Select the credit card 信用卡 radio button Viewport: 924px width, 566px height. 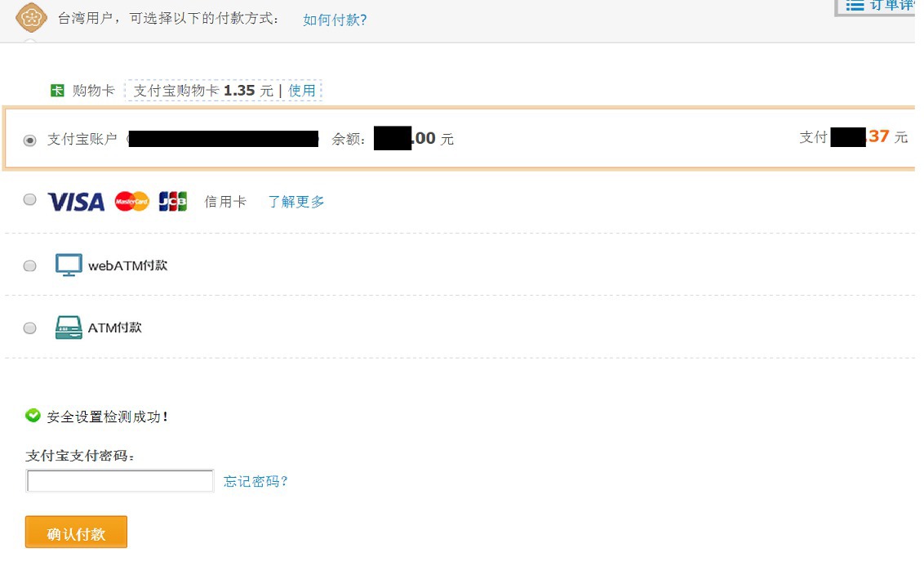[29, 199]
